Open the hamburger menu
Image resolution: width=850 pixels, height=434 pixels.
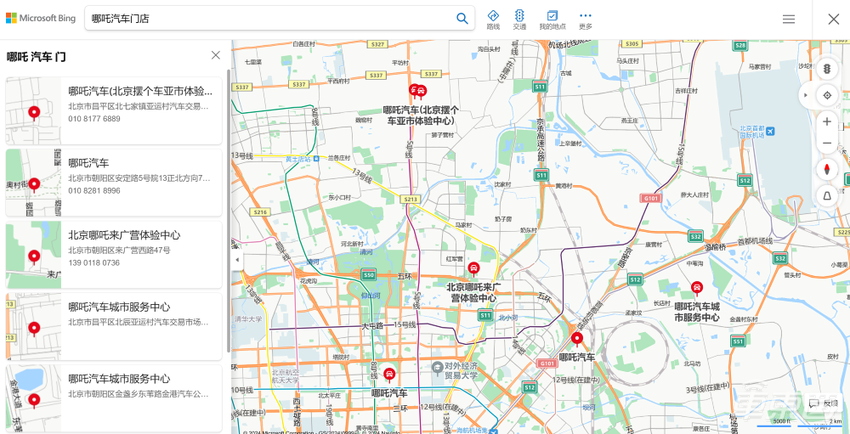789,19
